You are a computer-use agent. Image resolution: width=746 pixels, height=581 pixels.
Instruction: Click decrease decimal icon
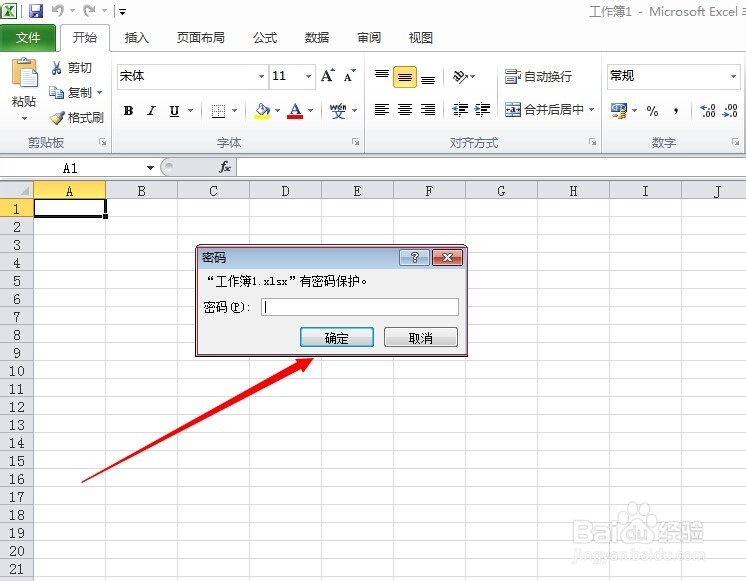point(730,111)
